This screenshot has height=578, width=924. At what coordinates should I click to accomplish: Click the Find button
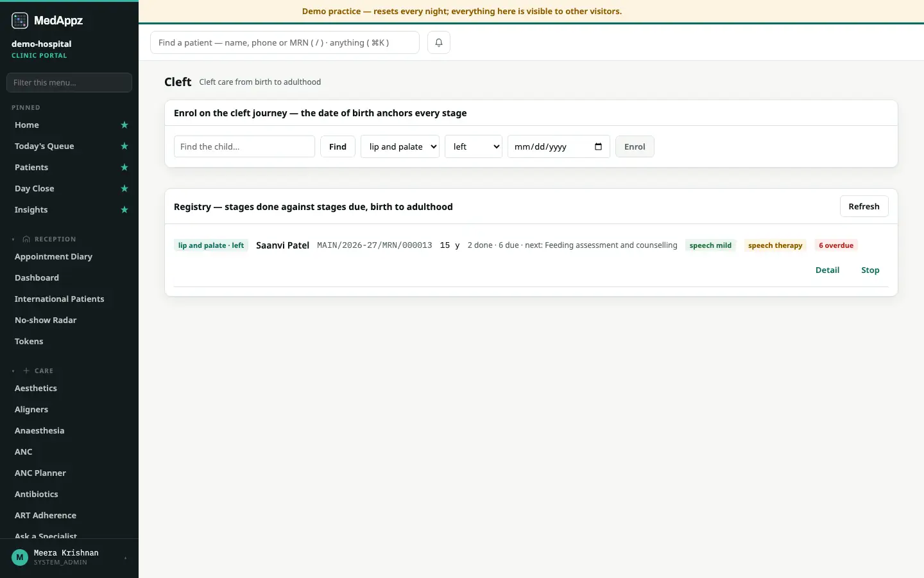(338, 146)
